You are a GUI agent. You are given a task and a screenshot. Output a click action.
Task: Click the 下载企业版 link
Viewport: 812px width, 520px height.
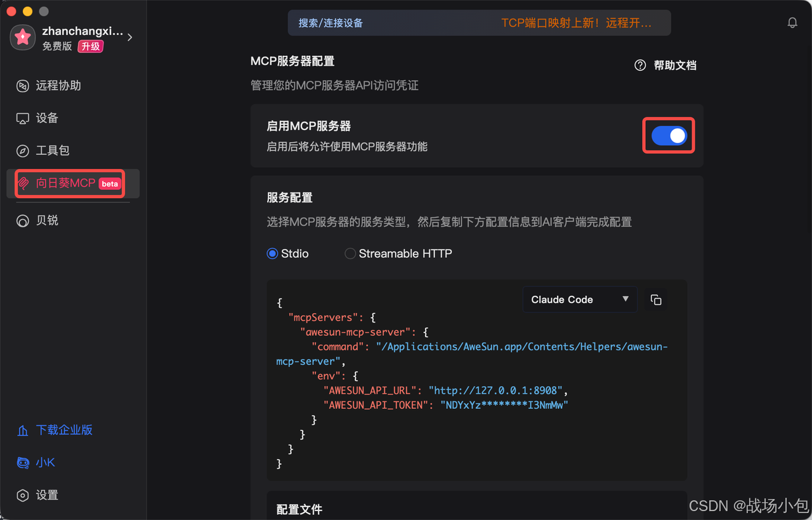click(64, 430)
